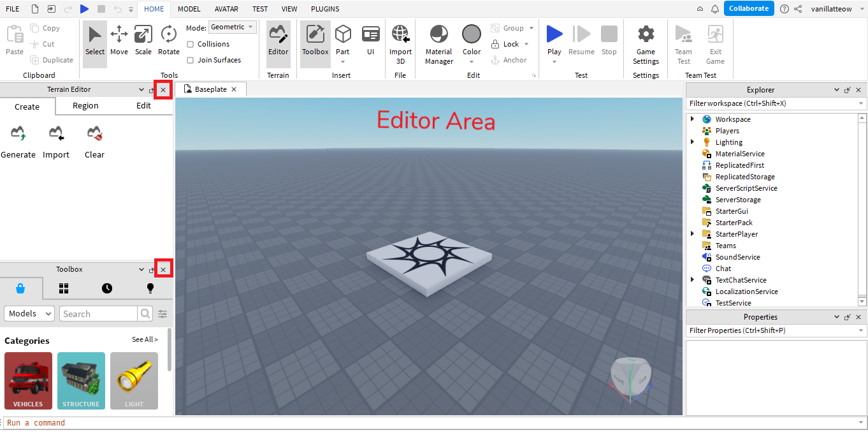
Task: Select the Rotate tool
Action: coord(169,40)
